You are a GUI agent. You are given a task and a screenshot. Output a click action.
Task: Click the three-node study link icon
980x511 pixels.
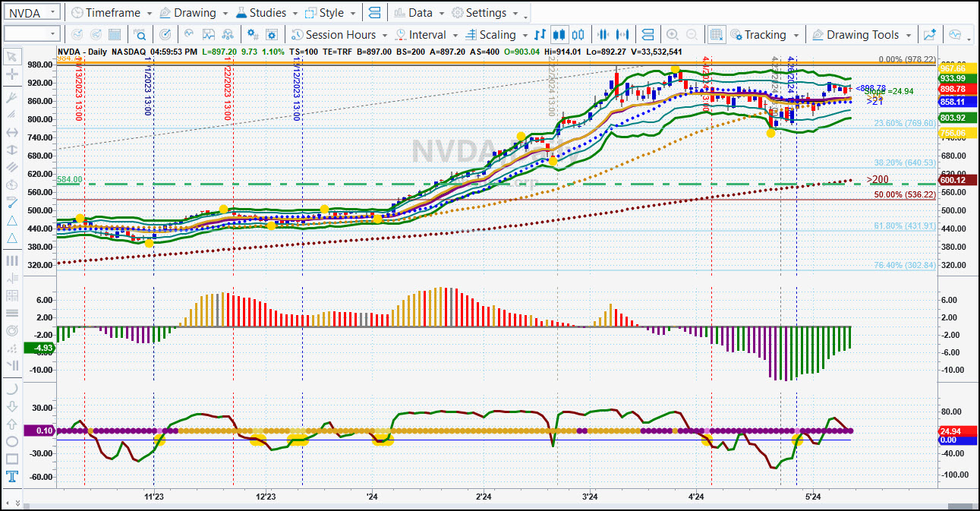[x=227, y=34]
